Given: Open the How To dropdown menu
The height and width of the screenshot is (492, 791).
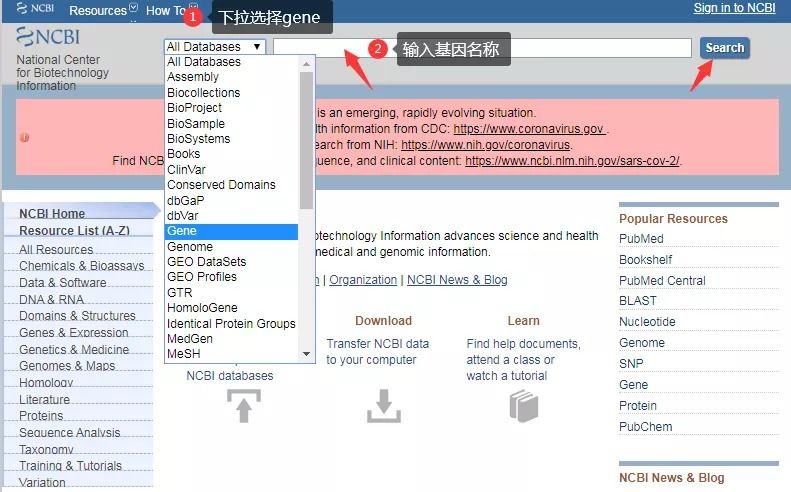Looking at the screenshot, I should (x=166, y=10).
